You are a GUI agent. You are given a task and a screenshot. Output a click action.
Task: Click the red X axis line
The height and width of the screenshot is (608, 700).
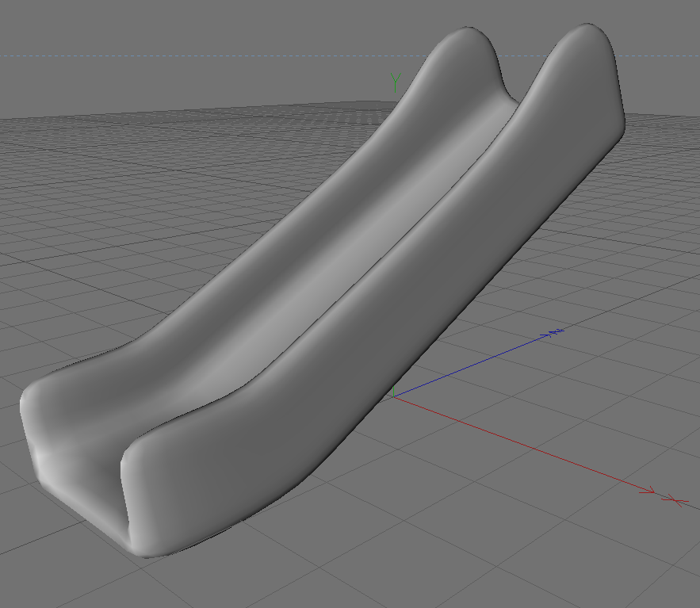(525, 445)
